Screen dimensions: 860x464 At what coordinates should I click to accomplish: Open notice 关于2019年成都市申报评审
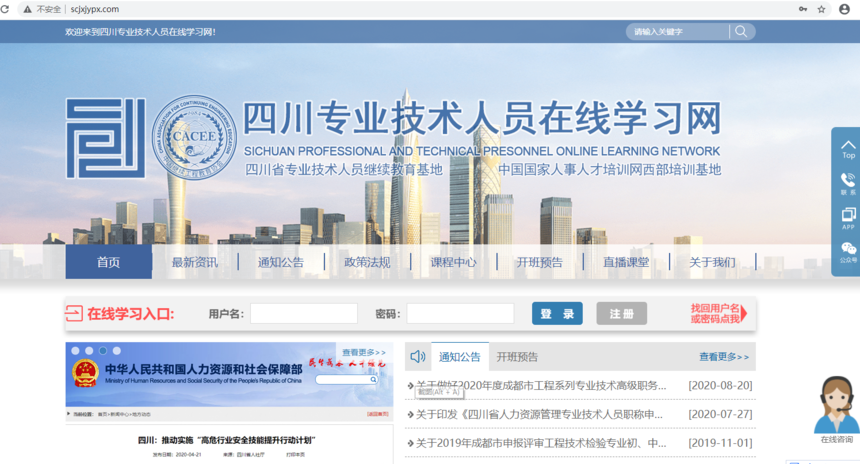tap(541, 443)
